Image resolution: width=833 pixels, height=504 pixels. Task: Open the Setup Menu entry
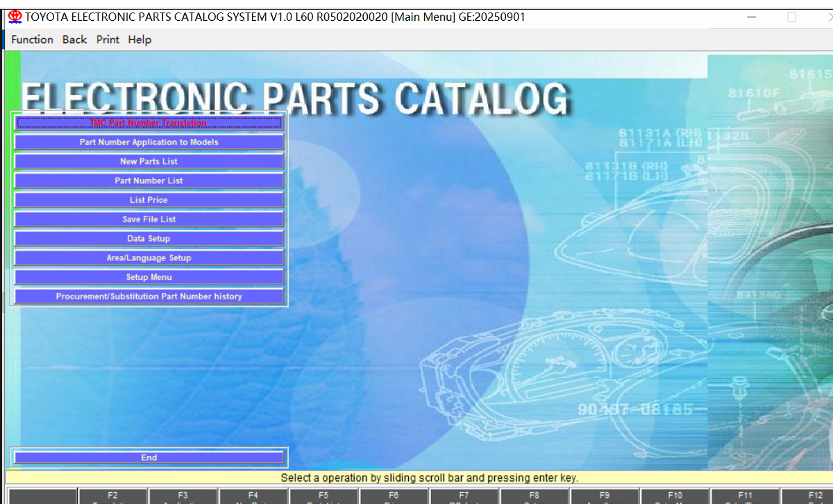(x=149, y=277)
